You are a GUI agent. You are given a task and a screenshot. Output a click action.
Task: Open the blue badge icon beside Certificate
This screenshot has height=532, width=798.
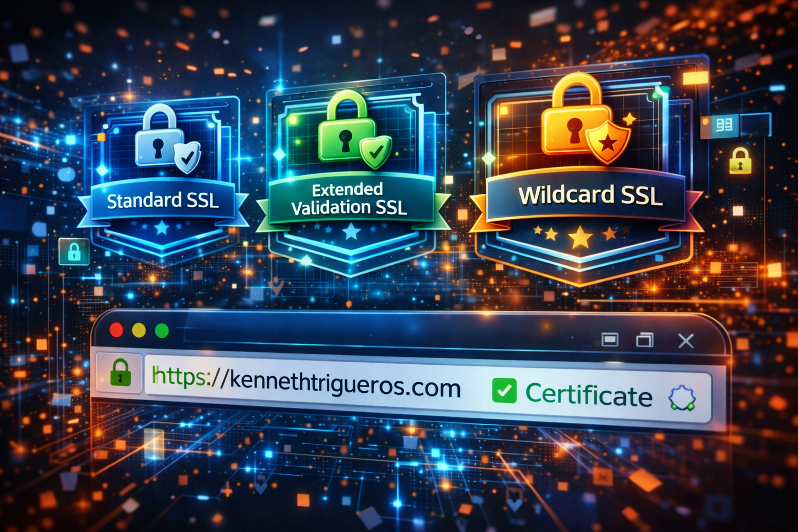(x=682, y=398)
